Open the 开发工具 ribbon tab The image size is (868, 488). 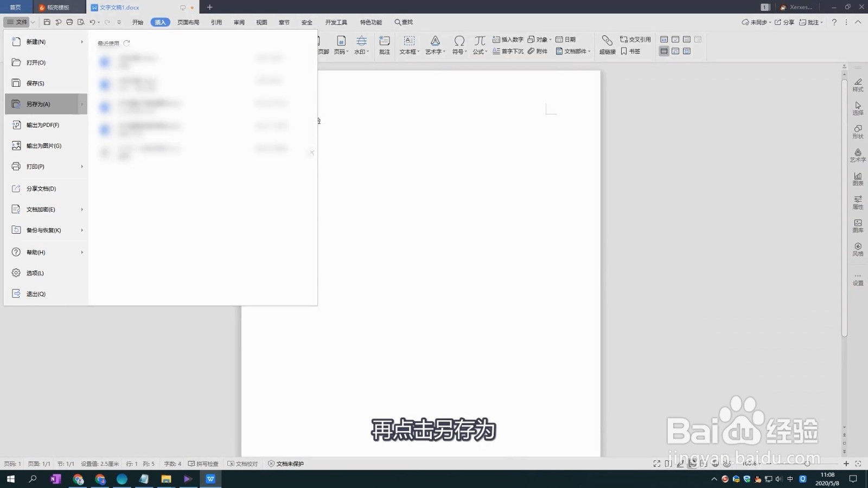(x=336, y=22)
